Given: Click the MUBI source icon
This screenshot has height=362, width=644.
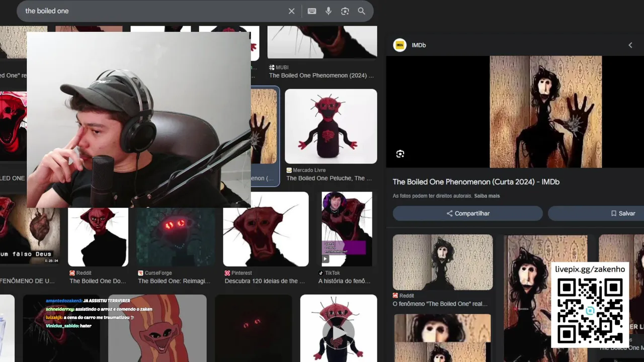Looking at the screenshot, I should click(x=272, y=67).
